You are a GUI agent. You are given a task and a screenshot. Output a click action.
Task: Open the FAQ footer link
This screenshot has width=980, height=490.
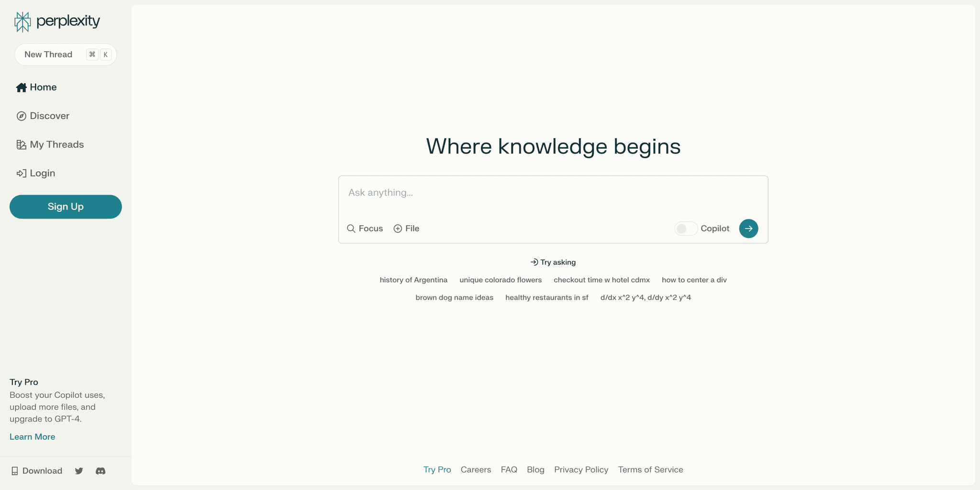point(509,469)
